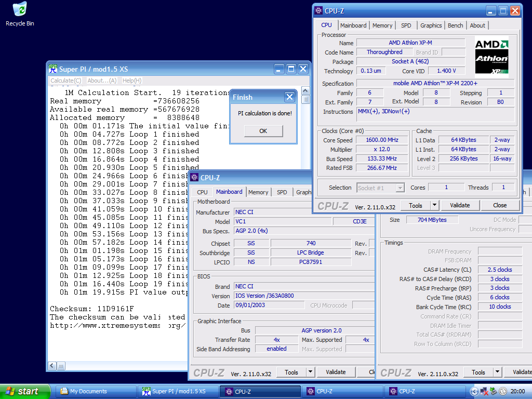This screenshot has width=532, height=399.
Task: Switch to the Bench tab in front CPU-Z
Action: (455, 25)
